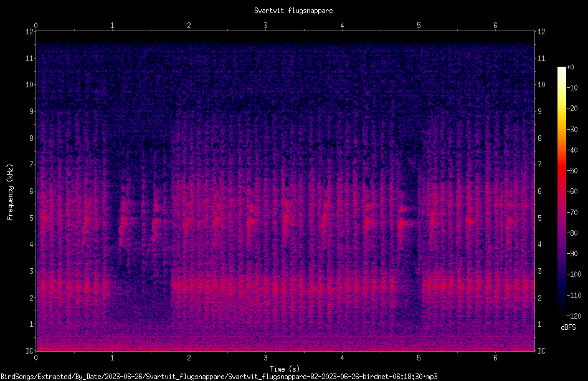Image resolution: width=588 pixels, height=381 pixels.
Task: Click the '5' tick on the bottom time axis
Action: click(x=419, y=358)
